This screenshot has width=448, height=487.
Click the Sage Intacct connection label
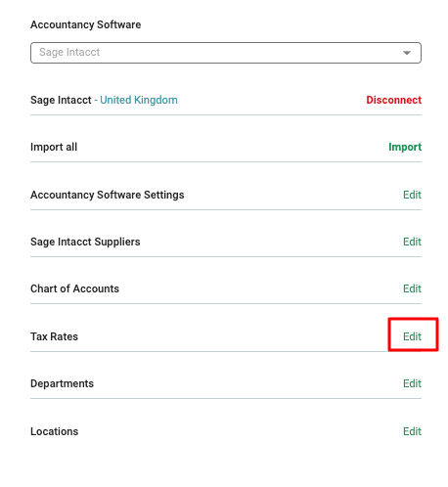pos(61,100)
